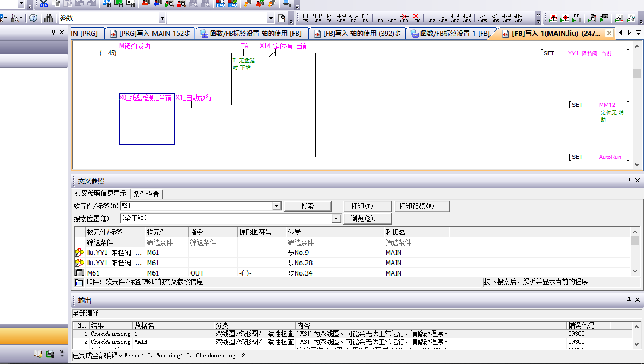Click the binoculars find icon
This screenshot has height=364, width=644.
pyautogui.click(x=49, y=18)
